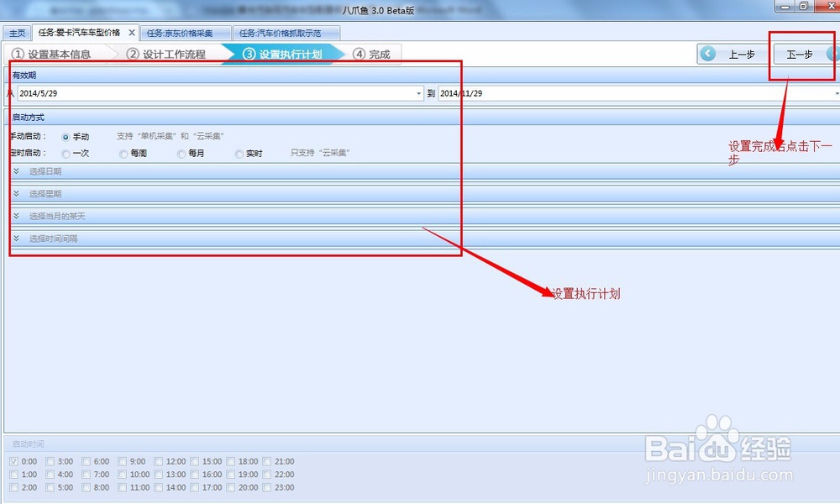Select the 一次 scheduled start option

point(66,155)
